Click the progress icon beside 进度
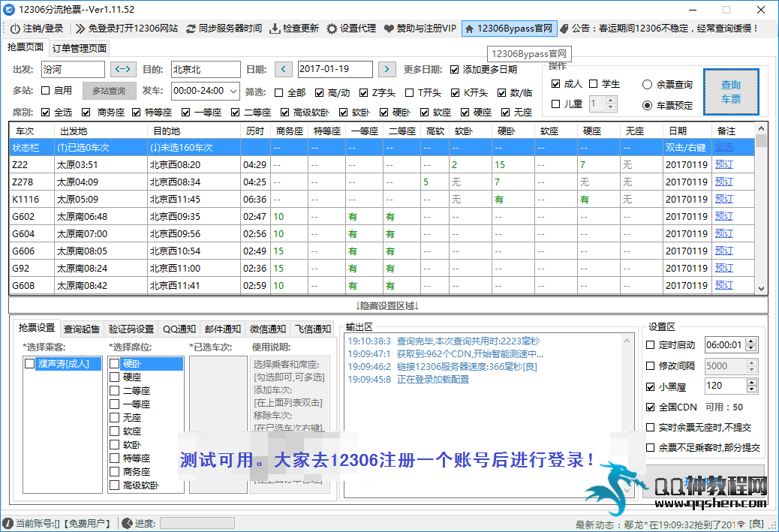The height and width of the screenshot is (532, 779). point(127,523)
